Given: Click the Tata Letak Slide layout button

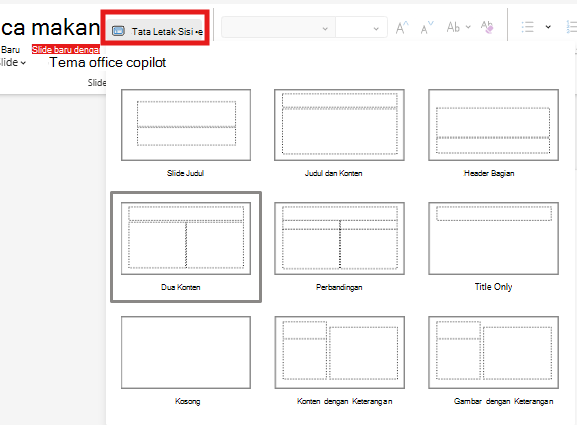Looking at the screenshot, I should click(x=155, y=31).
